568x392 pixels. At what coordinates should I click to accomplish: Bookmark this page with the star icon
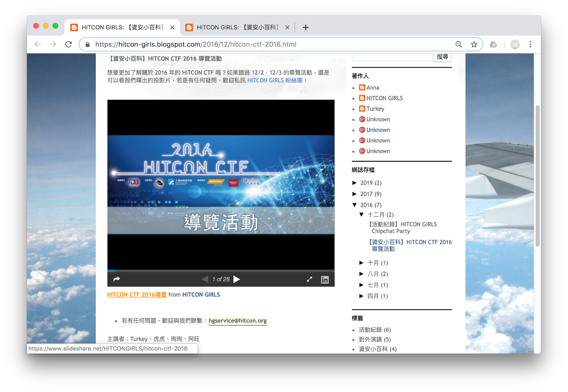coord(474,44)
